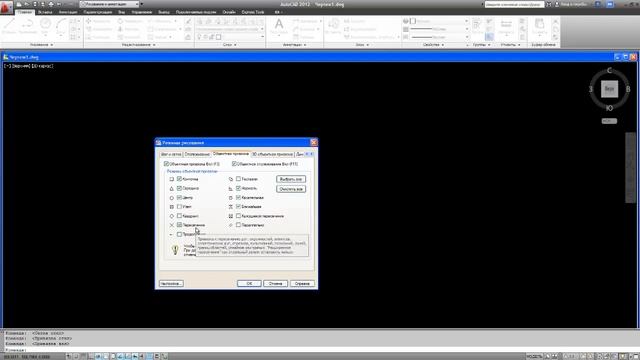
Task: Expand the Свойства panel
Action: tap(433, 44)
